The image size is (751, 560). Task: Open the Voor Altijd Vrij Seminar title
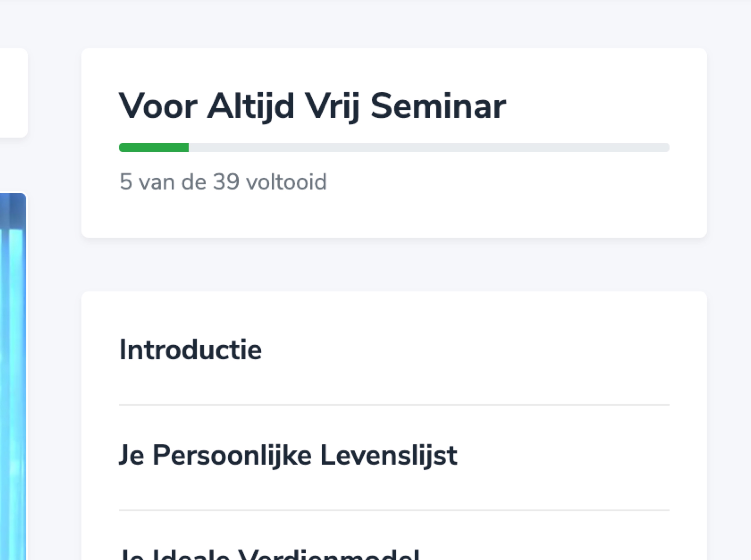(x=312, y=107)
